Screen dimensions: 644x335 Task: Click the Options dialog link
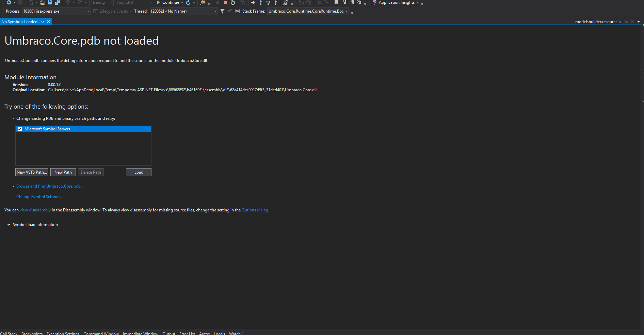point(255,210)
